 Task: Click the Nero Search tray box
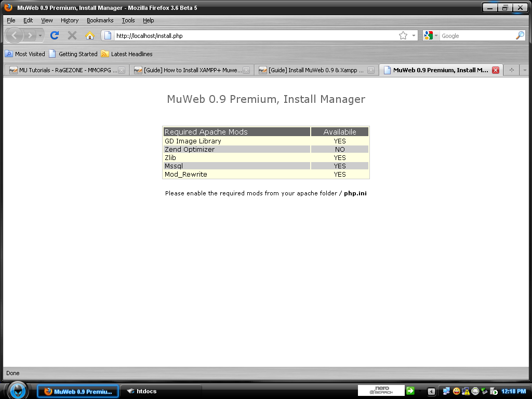pos(381,391)
